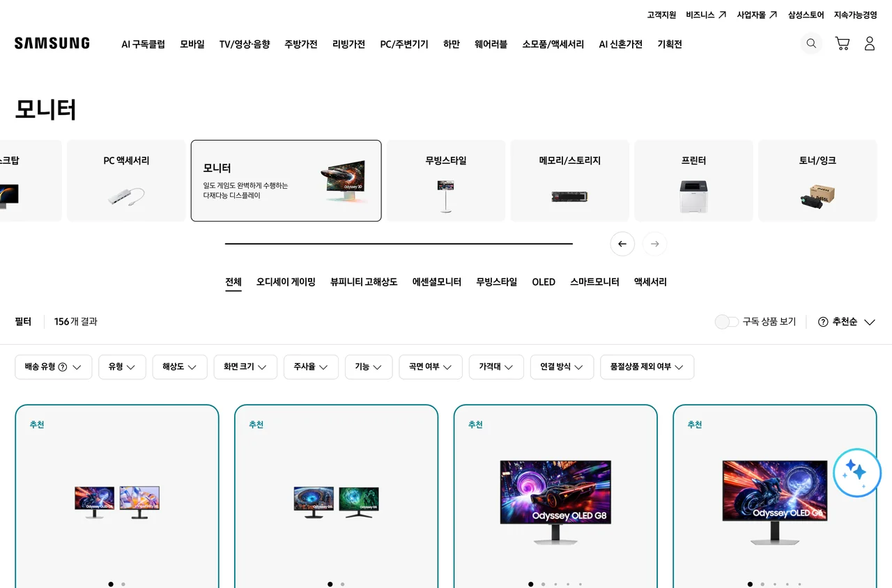892x588 pixels.
Task: Expand the 가격대 filter dropdown
Action: click(496, 367)
